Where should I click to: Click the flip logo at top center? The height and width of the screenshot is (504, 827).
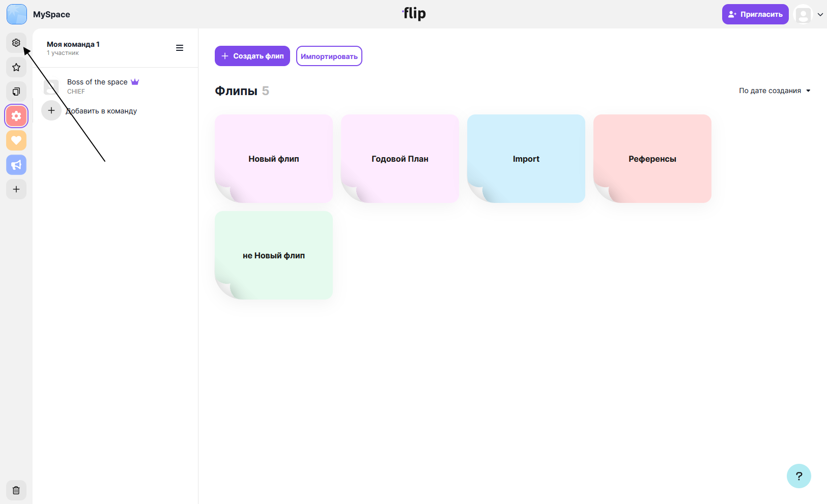(x=414, y=14)
